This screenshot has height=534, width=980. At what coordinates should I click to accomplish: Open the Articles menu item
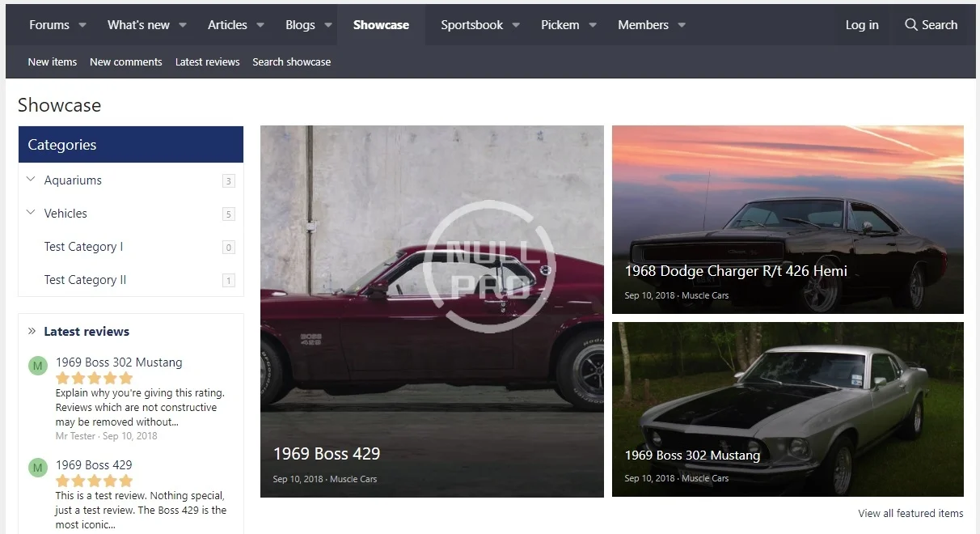coord(227,25)
